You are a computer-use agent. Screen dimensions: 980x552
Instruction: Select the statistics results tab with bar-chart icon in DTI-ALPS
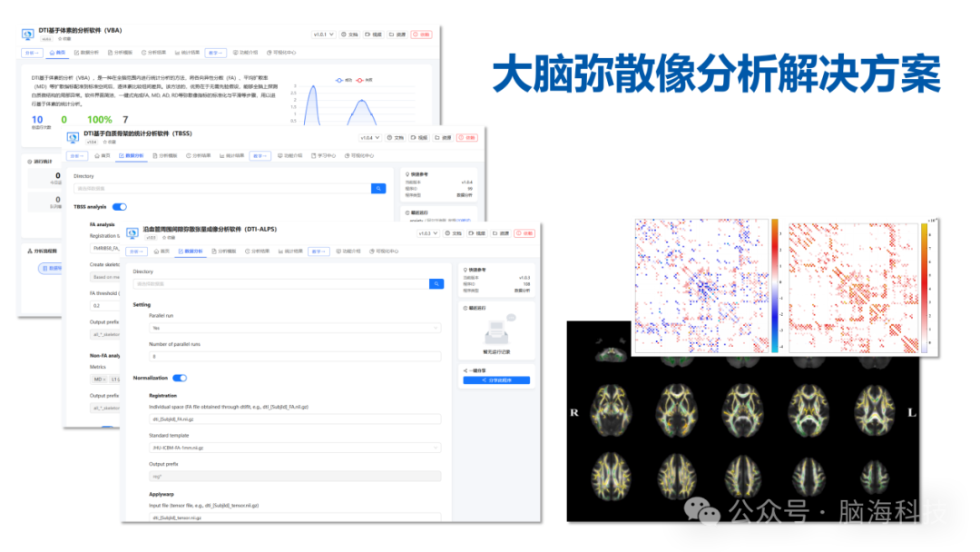tap(290, 251)
